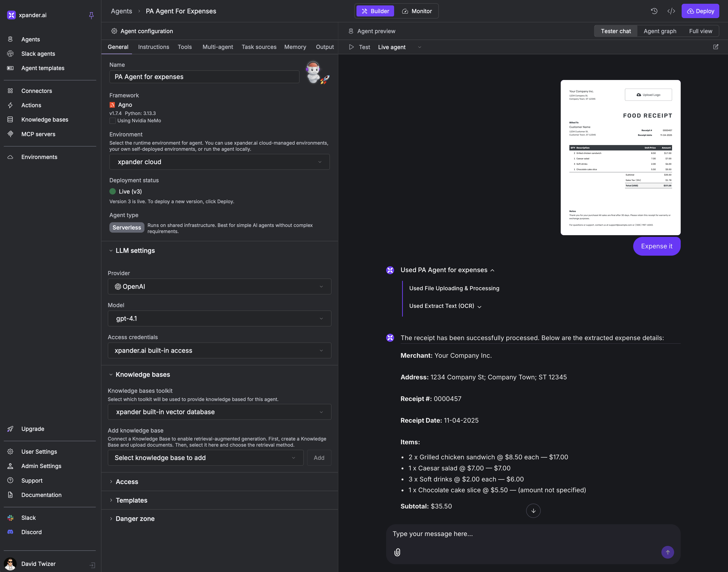Open version history clock icon
The image size is (728, 572).
click(654, 11)
